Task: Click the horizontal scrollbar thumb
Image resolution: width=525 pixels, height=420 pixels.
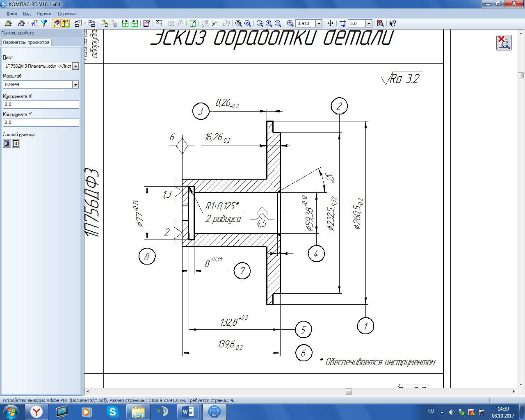Action: 349,392
